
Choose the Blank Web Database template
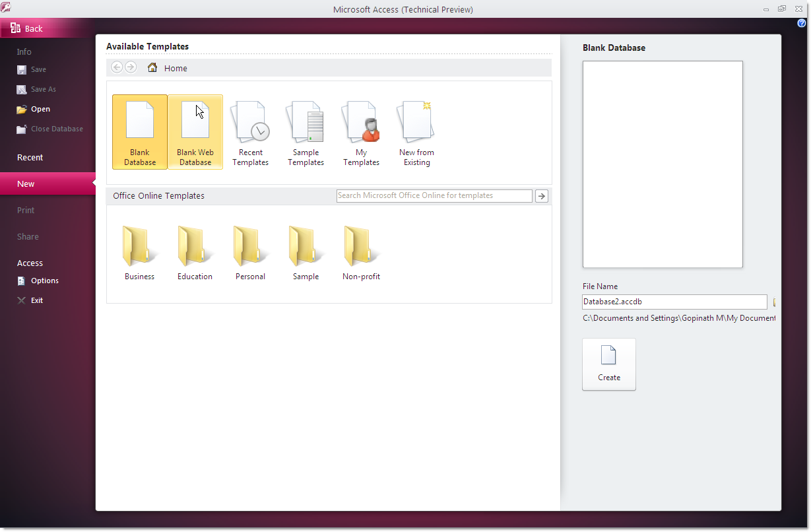[195, 131]
